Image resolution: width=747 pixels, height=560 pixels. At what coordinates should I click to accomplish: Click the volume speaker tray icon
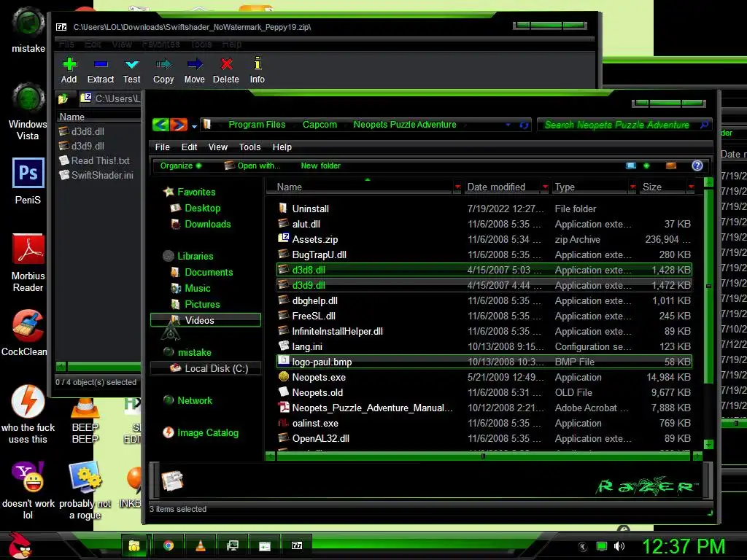click(619, 546)
